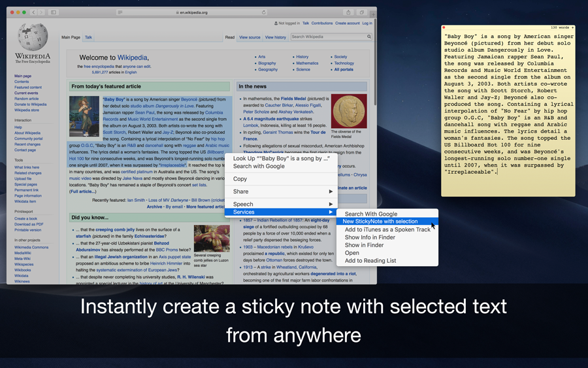
Task: Open the View history tab
Action: 275,37
